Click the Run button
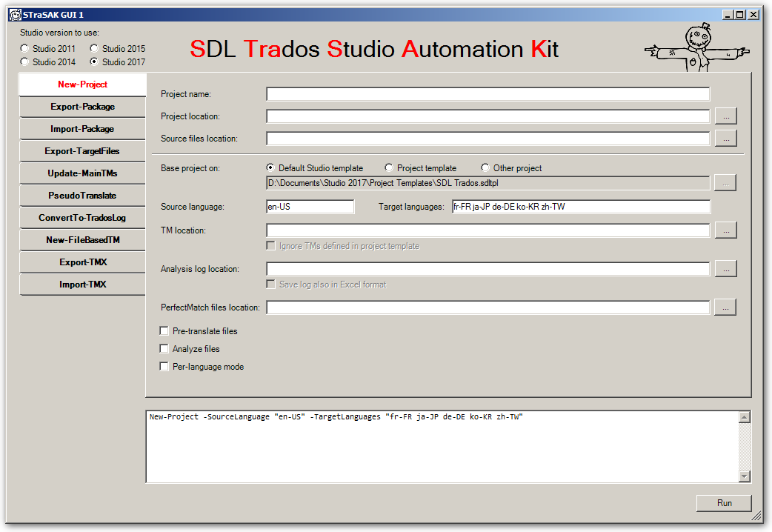 pyautogui.click(x=725, y=503)
